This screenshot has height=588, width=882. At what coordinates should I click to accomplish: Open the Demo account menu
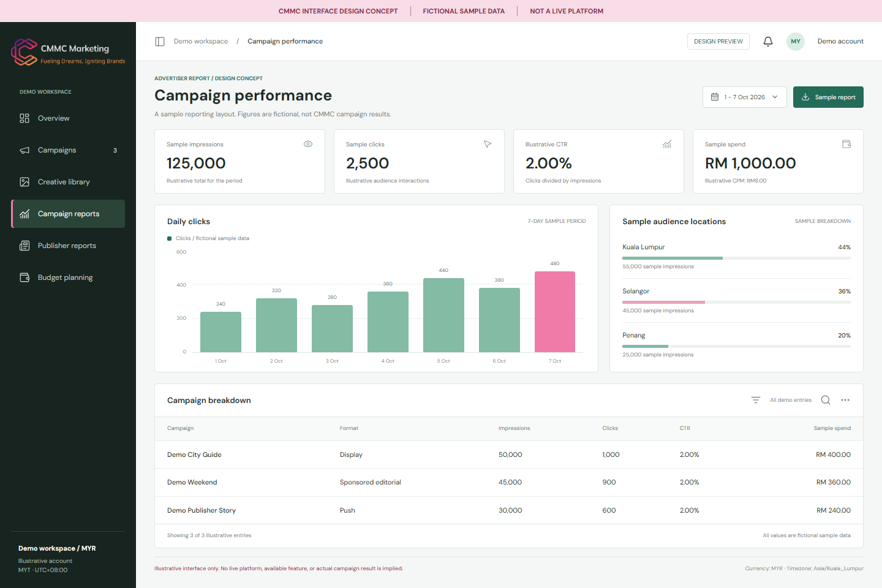point(840,42)
